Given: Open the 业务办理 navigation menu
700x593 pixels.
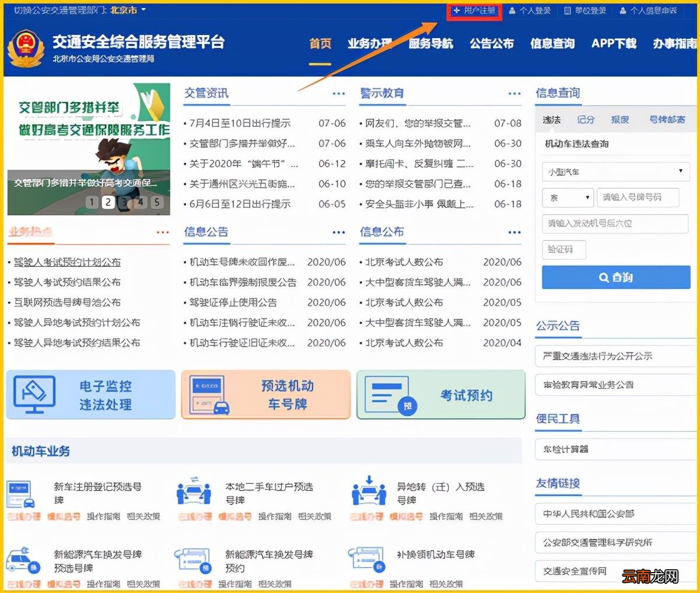Looking at the screenshot, I should 370,44.
